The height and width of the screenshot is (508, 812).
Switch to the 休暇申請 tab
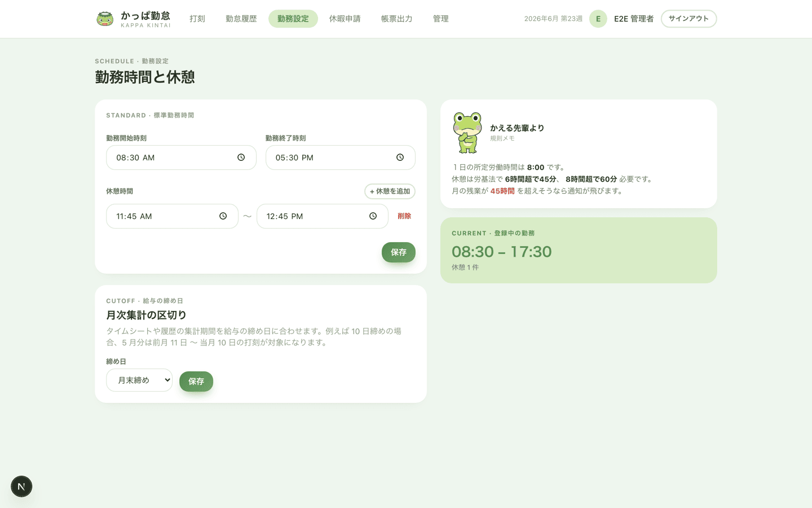point(345,19)
